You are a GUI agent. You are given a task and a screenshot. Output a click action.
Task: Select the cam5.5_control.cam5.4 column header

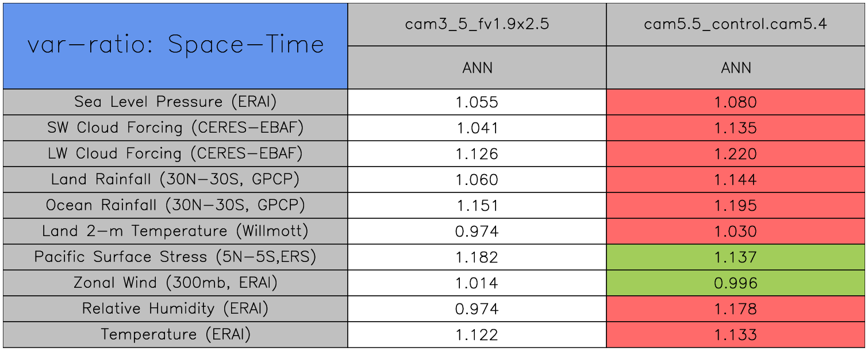click(735, 25)
